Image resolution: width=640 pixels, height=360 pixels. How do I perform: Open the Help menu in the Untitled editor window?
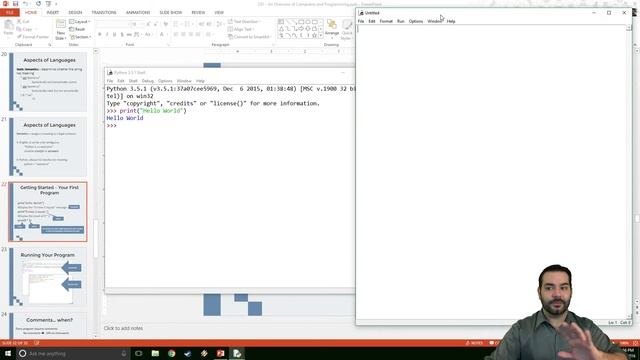click(x=451, y=21)
